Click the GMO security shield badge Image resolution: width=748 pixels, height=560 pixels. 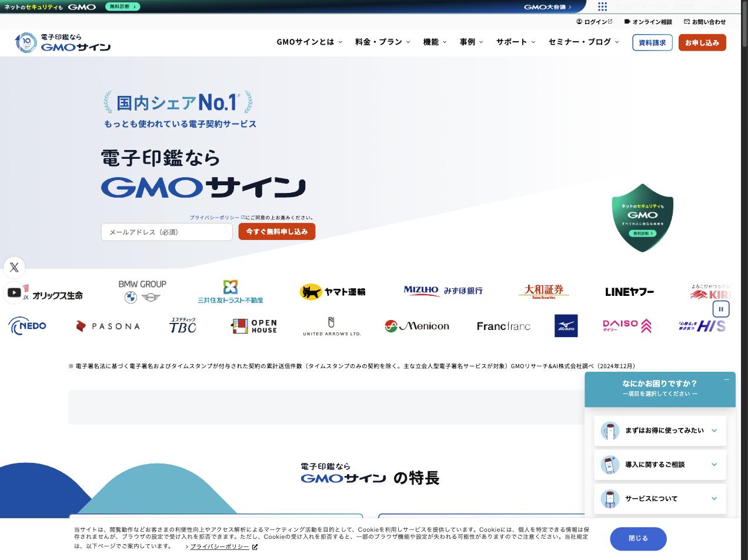pyautogui.click(x=642, y=218)
